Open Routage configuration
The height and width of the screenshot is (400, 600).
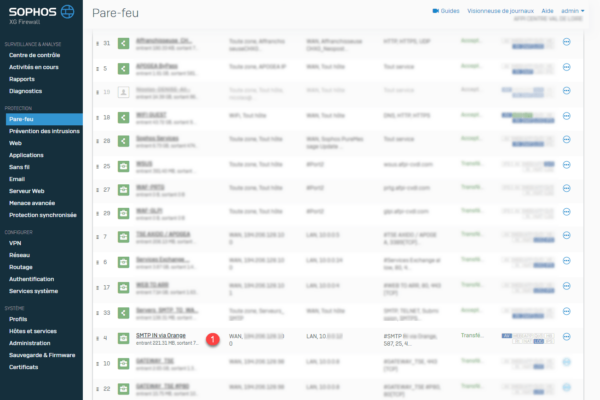(x=21, y=267)
